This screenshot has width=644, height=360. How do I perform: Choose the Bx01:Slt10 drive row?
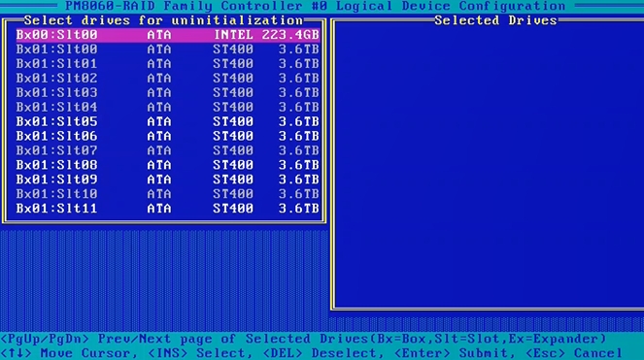tap(168, 194)
